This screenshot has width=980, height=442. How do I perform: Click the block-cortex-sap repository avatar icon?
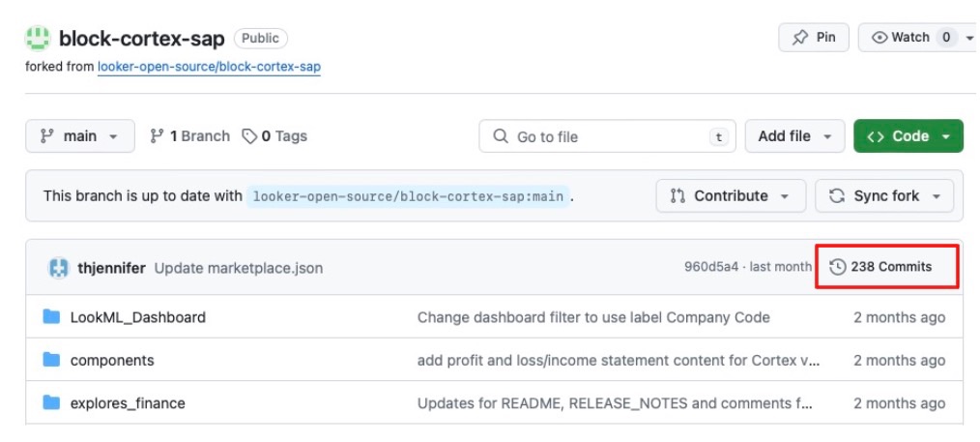click(38, 39)
